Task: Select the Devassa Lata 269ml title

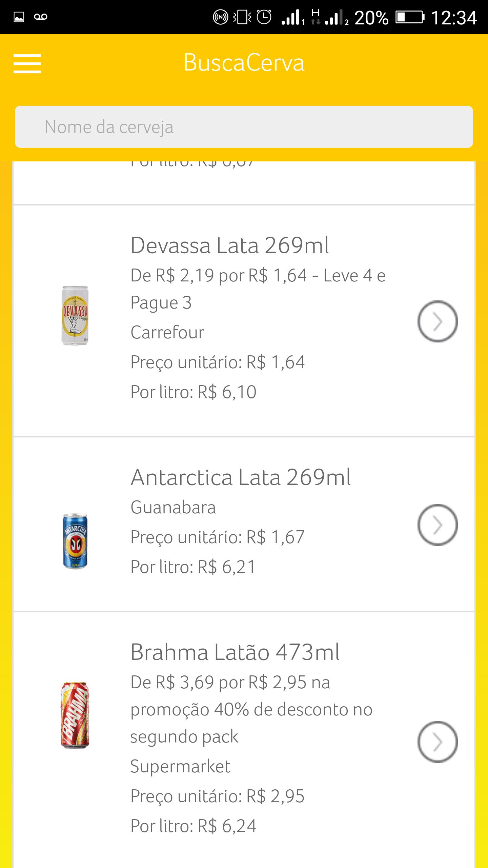Action: pyautogui.click(x=229, y=245)
